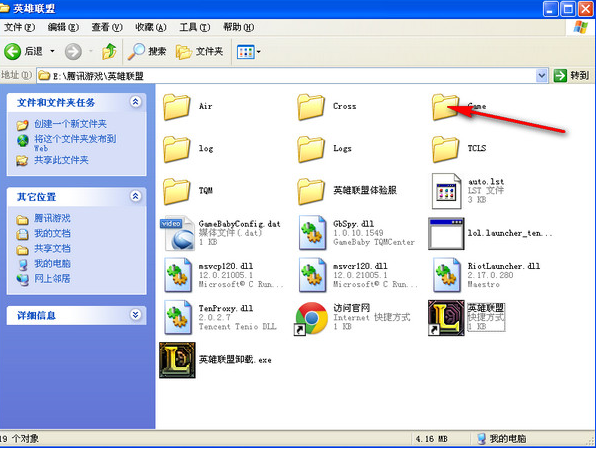The height and width of the screenshot is (449, 597).
Task: Open the 英雄联盟体验服 folder
Action: pos(311,191)
